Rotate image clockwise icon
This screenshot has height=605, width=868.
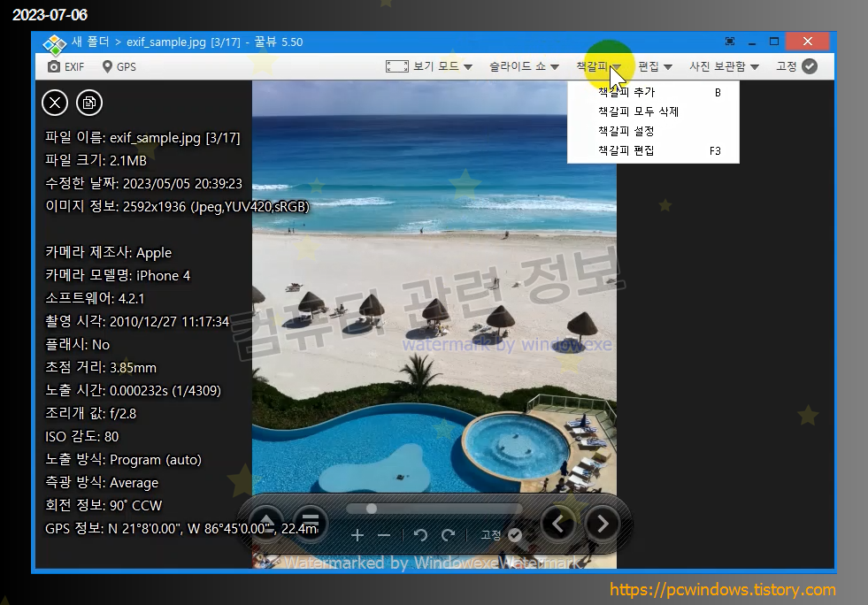pyautogui.click(x=449, y=535)
